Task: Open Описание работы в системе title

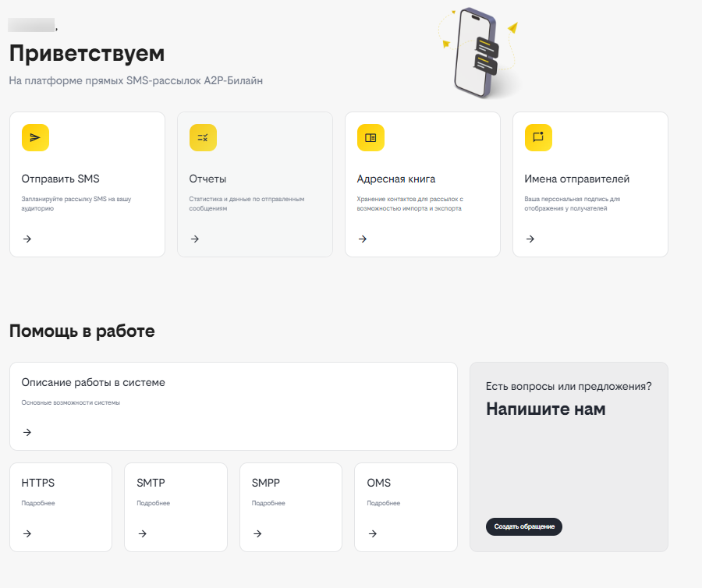Action: (93, 383)
